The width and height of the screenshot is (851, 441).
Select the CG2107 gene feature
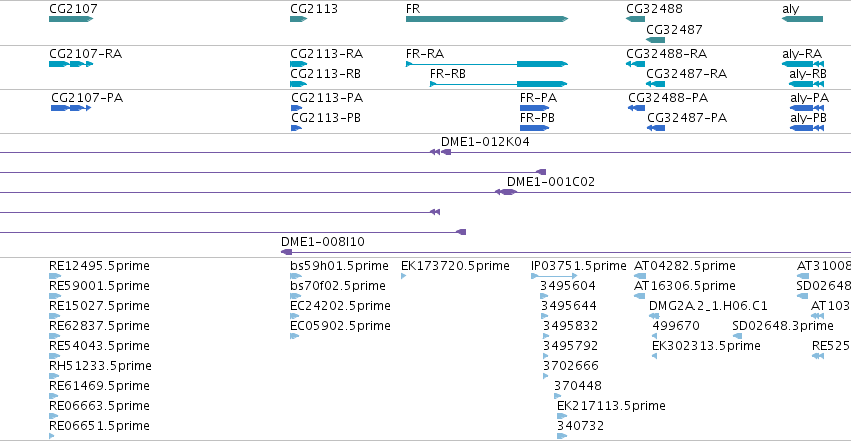point(71,19)
